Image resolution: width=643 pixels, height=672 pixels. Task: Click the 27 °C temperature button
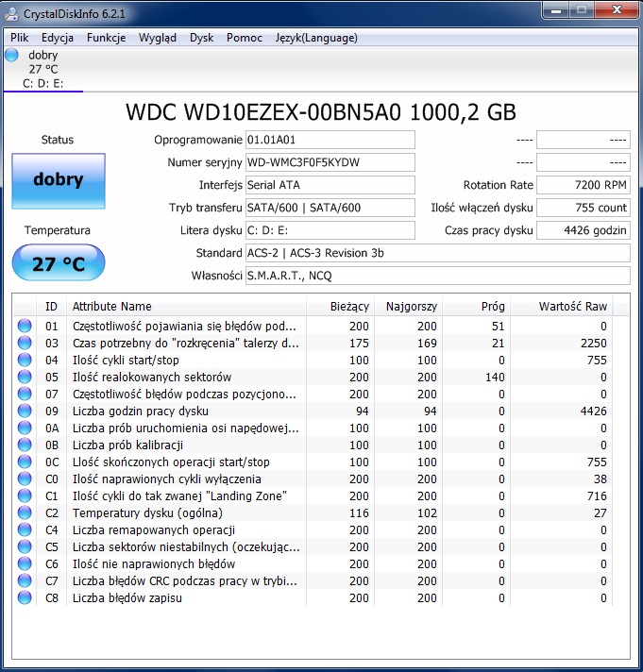coord(59,262)
